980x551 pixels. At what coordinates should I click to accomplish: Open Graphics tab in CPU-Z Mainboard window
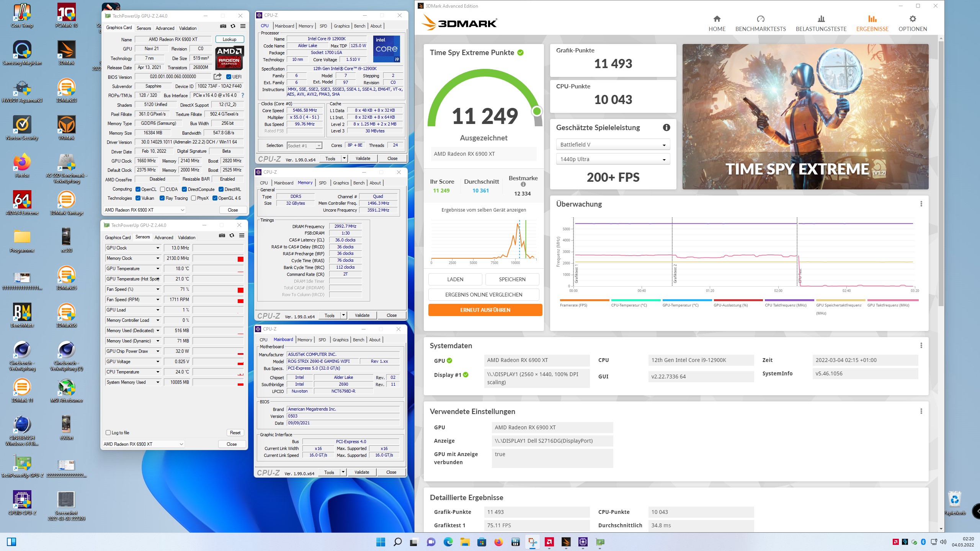340,340
